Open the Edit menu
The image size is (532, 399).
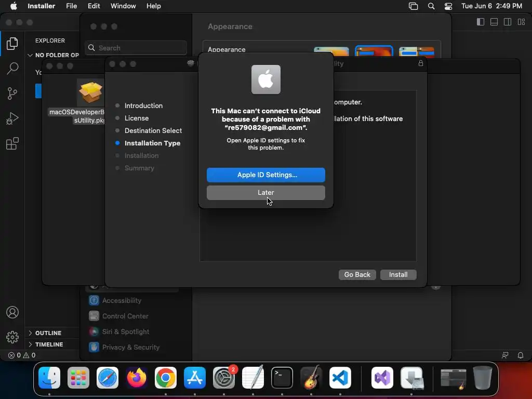pyautogui.click(x=94, y=6)
